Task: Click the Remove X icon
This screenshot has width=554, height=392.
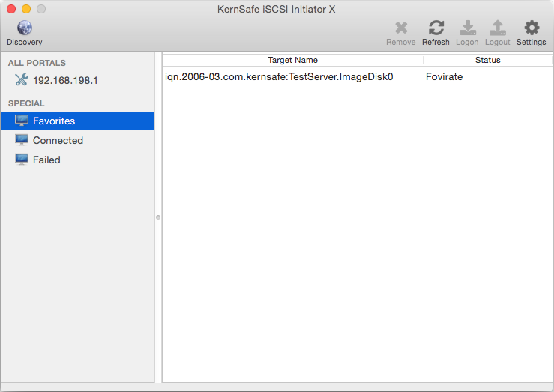Action: click(x=401, y=28)
